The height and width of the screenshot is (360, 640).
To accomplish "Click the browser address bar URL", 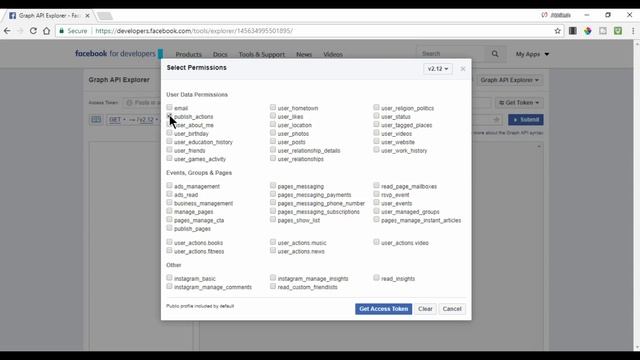I will (194, 31).
